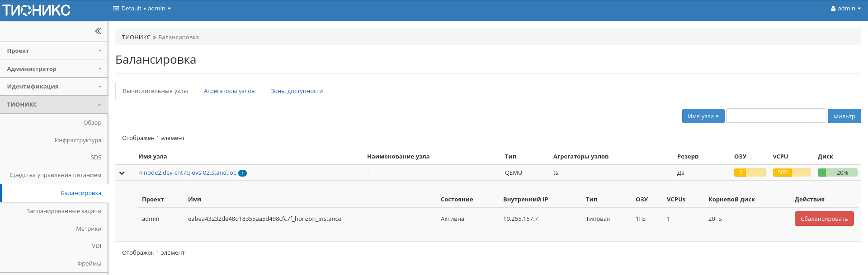
Task: Expand the Администратор sidebar section
Action: pos(54,69)
